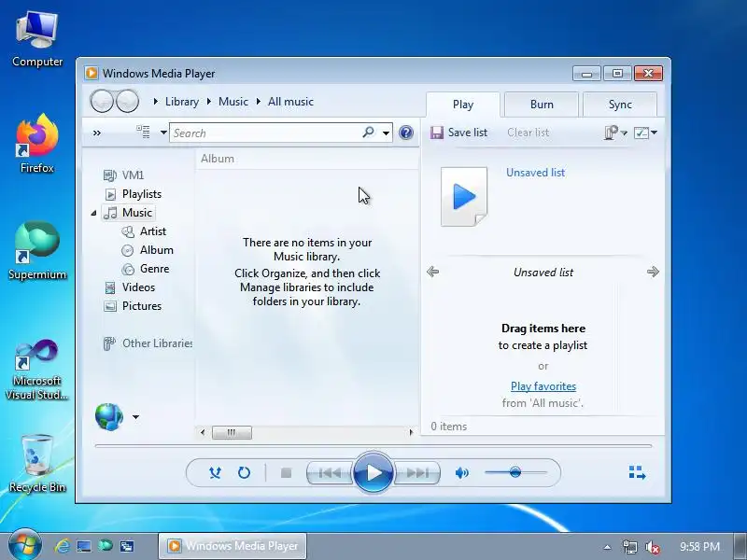The width and height of the screenshot is (747, 560).
Task: Skip to the next track
Action: click(x=417, y=473)
